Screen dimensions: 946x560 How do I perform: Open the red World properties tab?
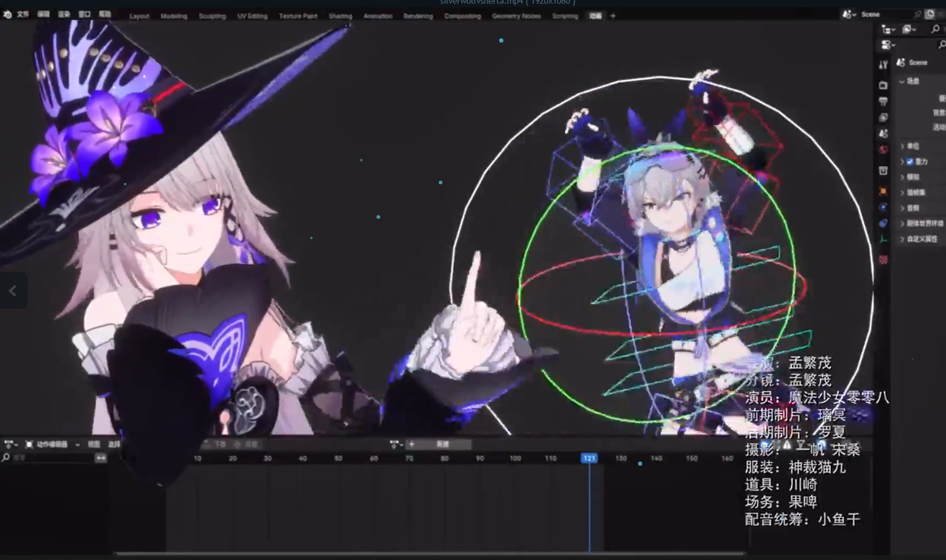pyautogui.click(x=883, y=149)
